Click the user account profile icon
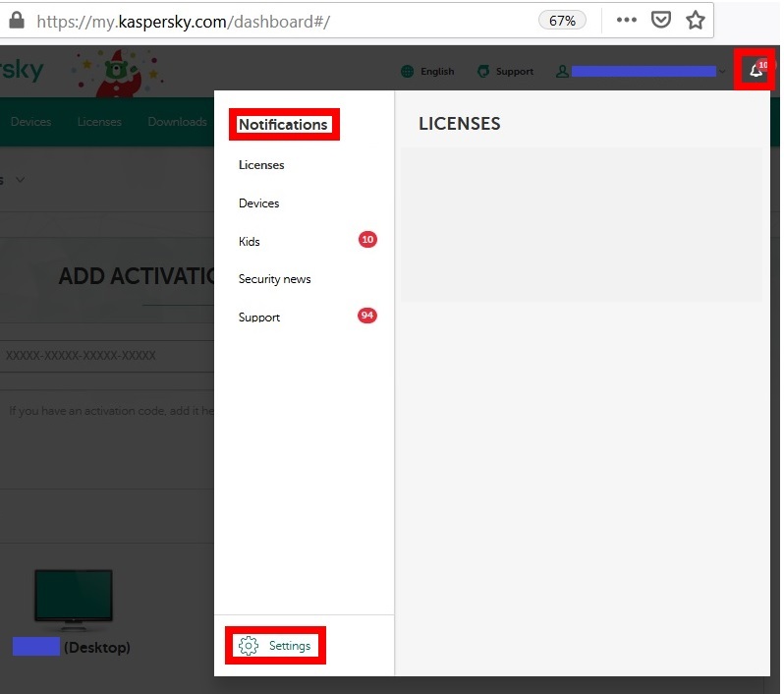 pos(562,72)
